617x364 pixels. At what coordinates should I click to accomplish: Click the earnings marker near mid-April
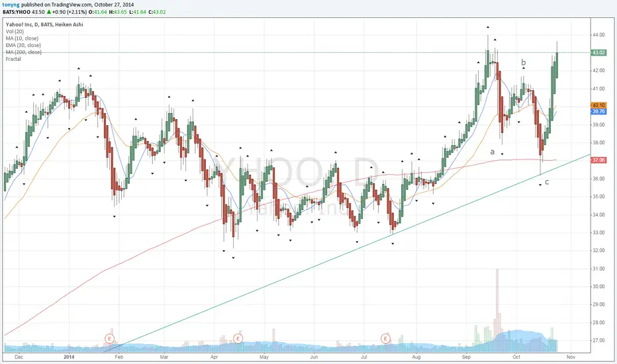238,339
